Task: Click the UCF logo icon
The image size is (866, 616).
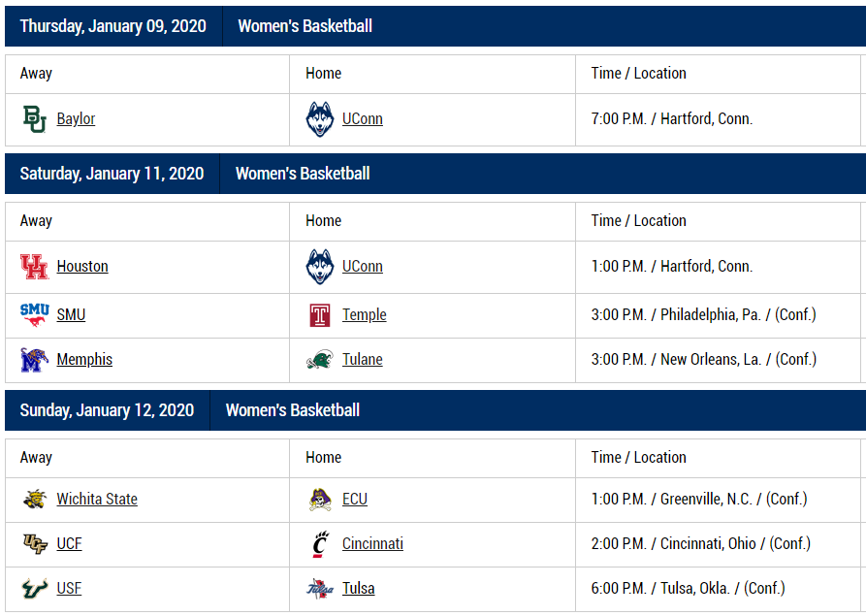Action: point(34,543)
